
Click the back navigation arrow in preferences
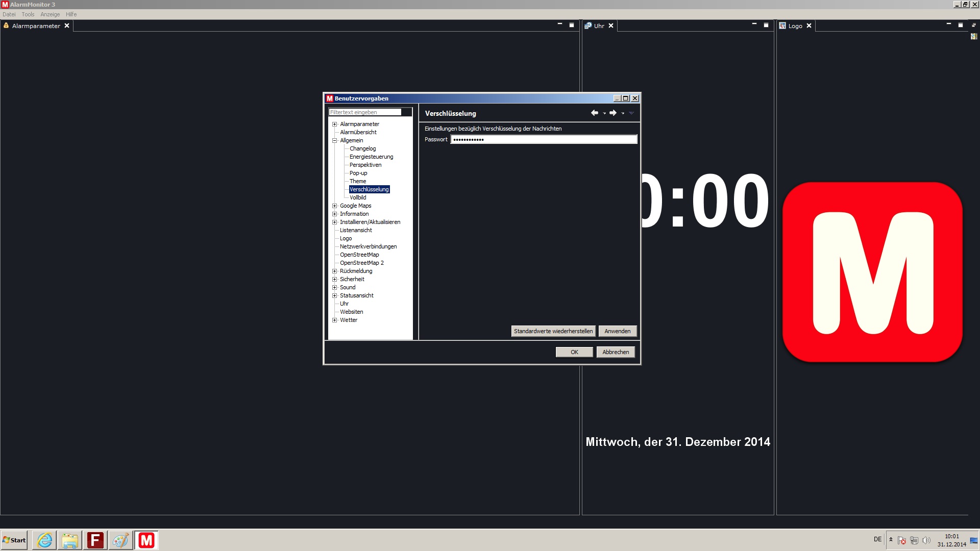tap(594, 113)
